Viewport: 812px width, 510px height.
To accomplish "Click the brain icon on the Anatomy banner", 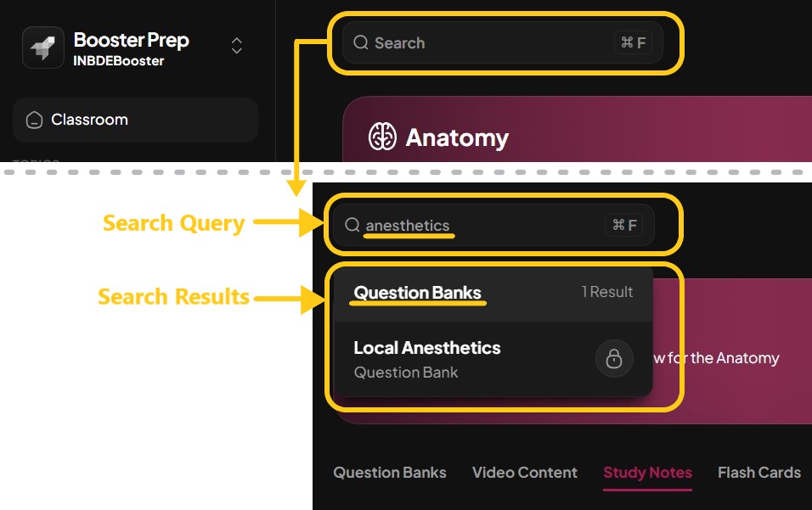I will [x=383, y=136].
